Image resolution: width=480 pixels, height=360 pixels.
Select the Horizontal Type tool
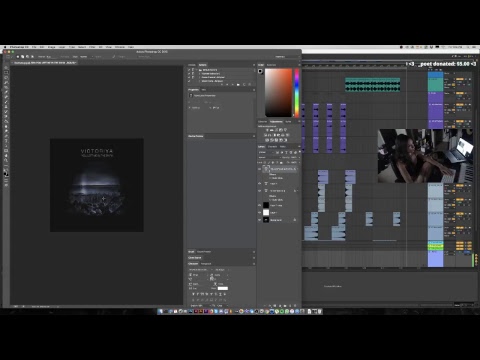pyautogui.click(x=6, y=141)
